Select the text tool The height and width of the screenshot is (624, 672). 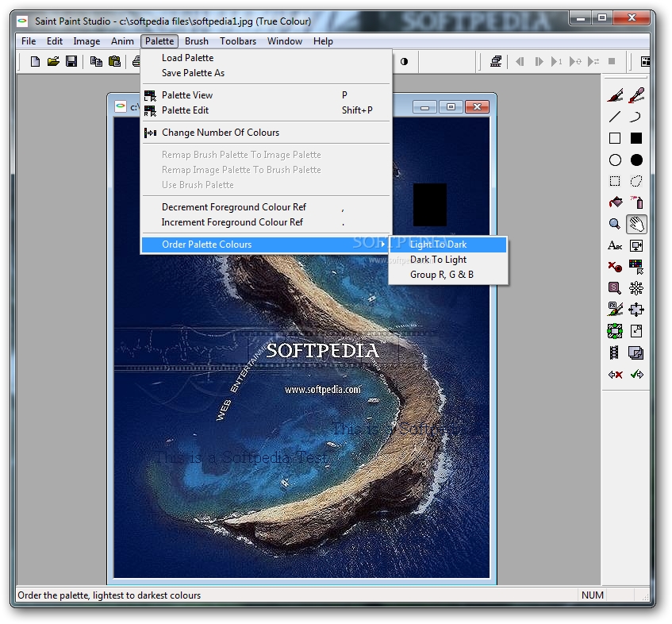615,246
